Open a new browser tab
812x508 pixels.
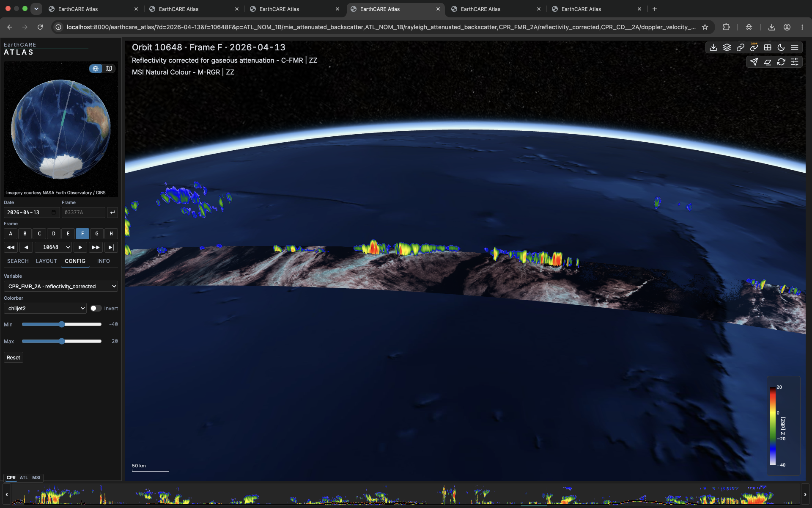click(655, 9)
